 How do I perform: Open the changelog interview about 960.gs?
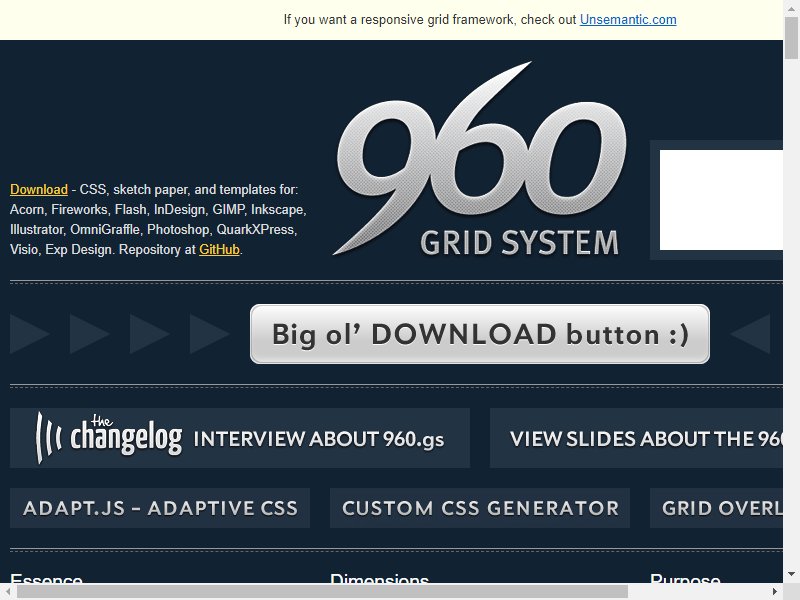240,438
